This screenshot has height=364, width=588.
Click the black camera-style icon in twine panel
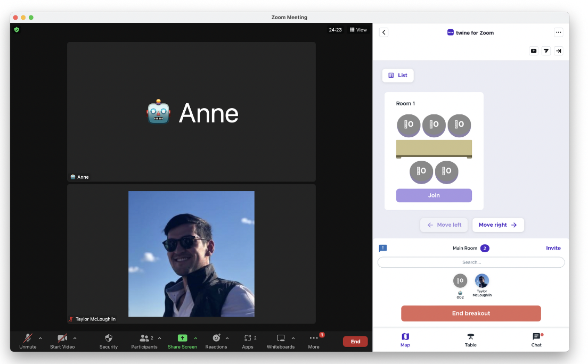click(534, 51)
